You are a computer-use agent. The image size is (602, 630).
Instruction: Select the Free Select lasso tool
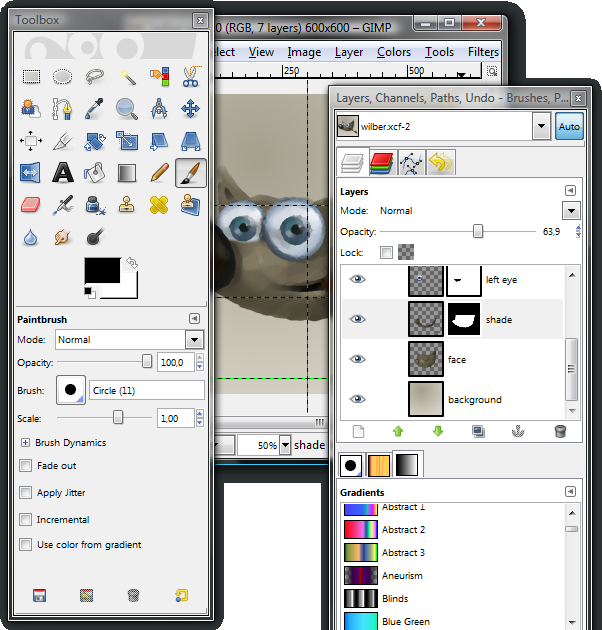[x=94, y=76]
